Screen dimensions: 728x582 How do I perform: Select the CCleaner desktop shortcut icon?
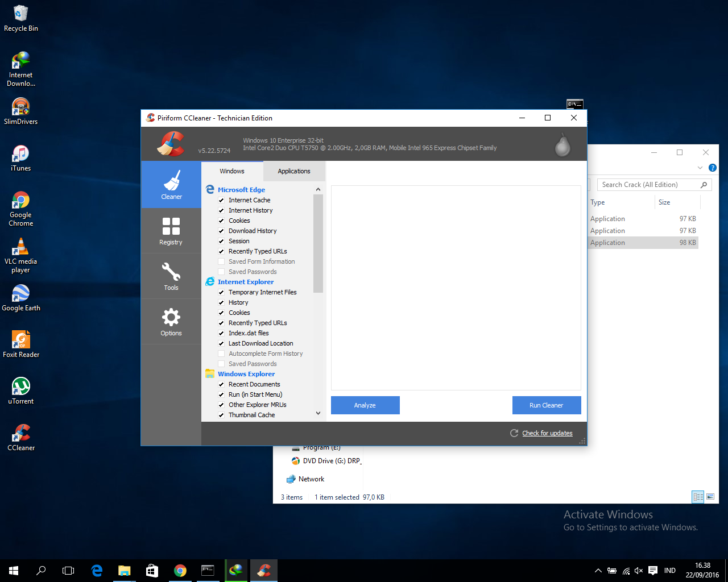click(21, 438)
